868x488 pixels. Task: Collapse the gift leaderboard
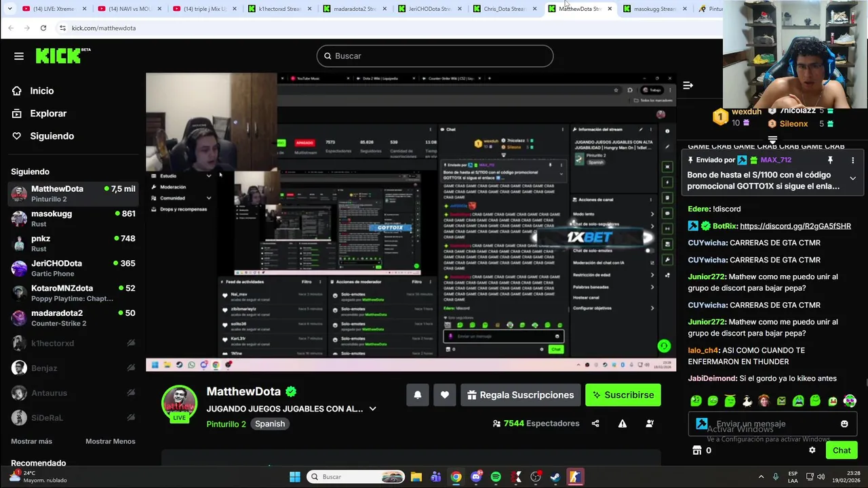tap(772, 140)
